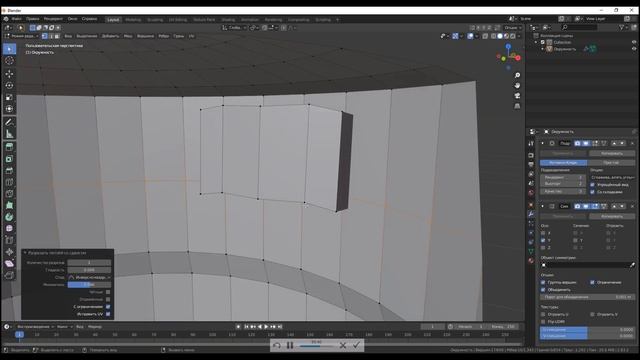Toggle Z axis checkbox in Mirror modifier

point(543,248)
